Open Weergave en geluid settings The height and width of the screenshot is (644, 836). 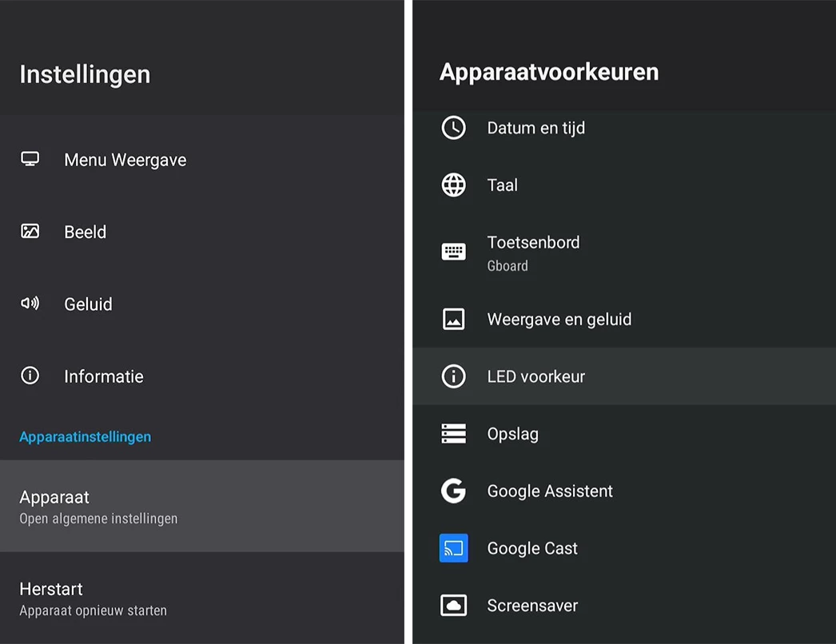tap(559, 320)
